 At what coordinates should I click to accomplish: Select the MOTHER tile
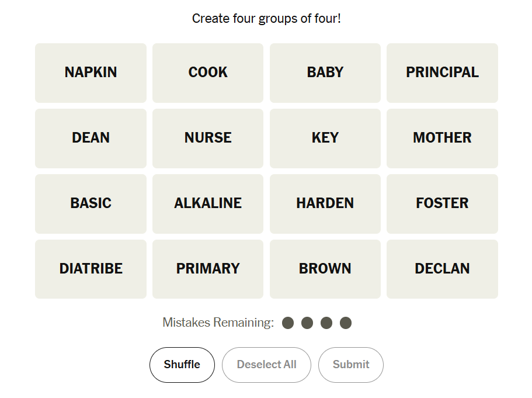[442, 138]
